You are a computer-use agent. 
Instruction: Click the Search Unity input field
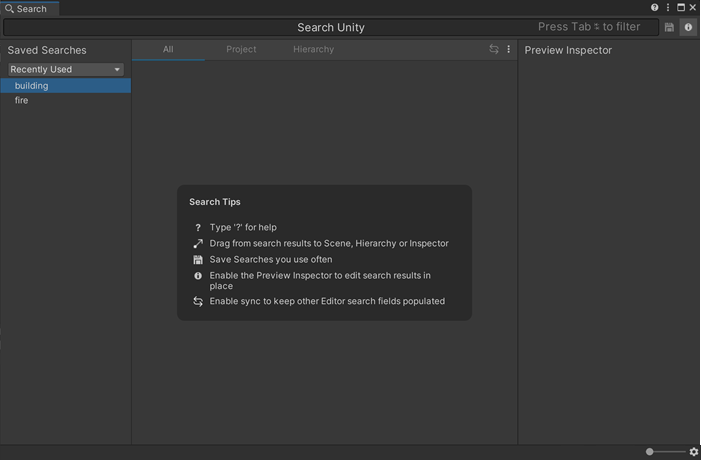coord(331,27)
